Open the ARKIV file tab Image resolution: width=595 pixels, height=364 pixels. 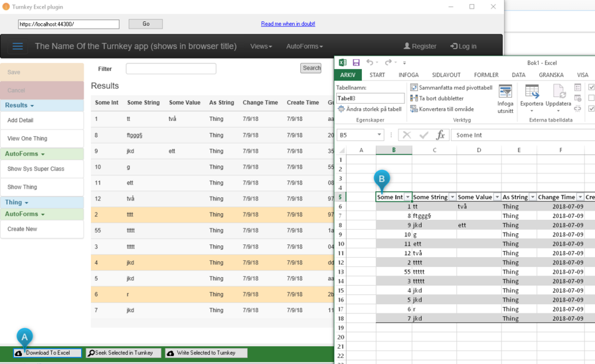(348, 75)
